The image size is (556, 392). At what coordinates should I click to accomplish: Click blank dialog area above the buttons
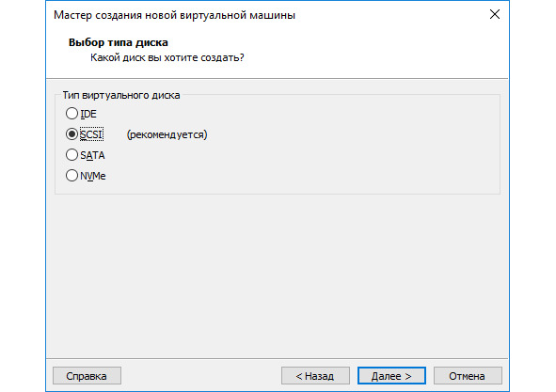pos(278,276)
